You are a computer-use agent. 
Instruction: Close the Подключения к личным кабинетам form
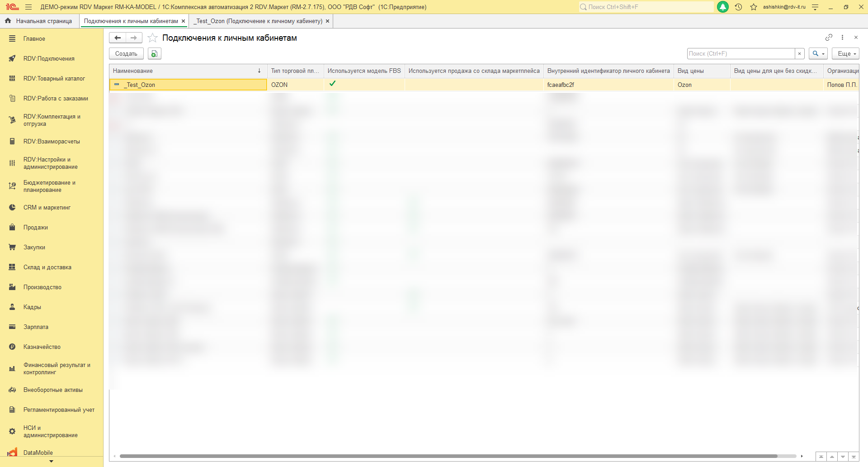[x=856, y=38]
